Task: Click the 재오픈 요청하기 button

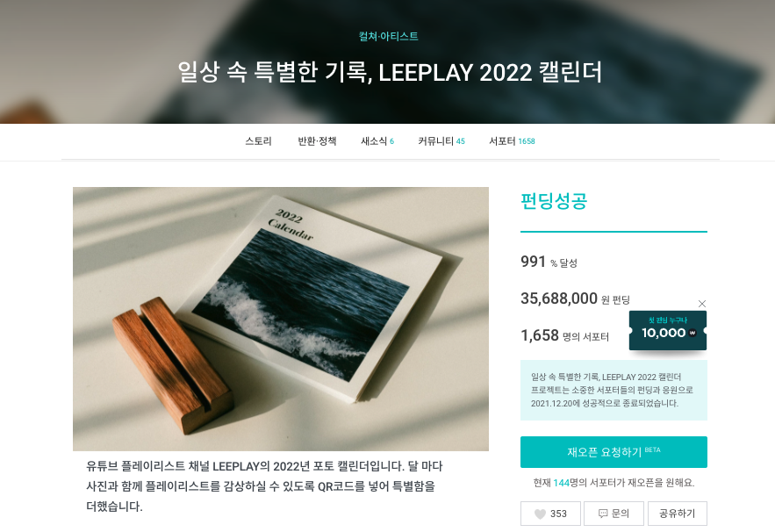Action: pyautogui.click(x=614, y=452)
